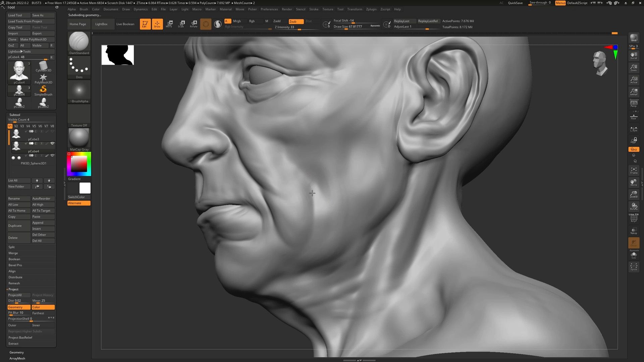This screenshot has height=362, width=644.
Task: Hide the pCube4 subtool with its eye icon
Action: click(53, 143)
